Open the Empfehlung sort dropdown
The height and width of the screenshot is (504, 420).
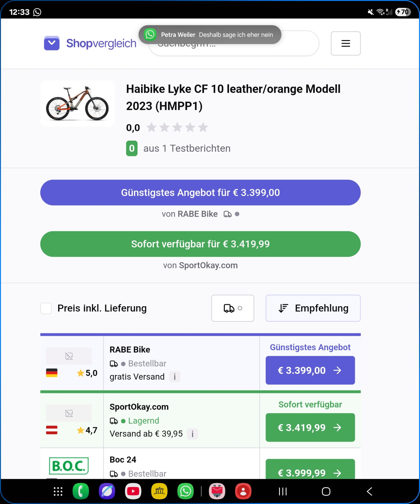(313, 308)
